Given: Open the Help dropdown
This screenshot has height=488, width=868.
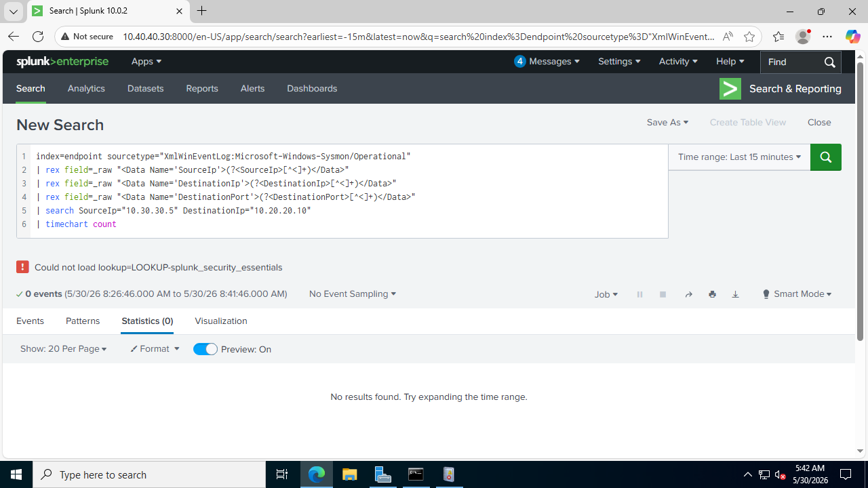Looking at the screenshot, I should coord(730,62).
